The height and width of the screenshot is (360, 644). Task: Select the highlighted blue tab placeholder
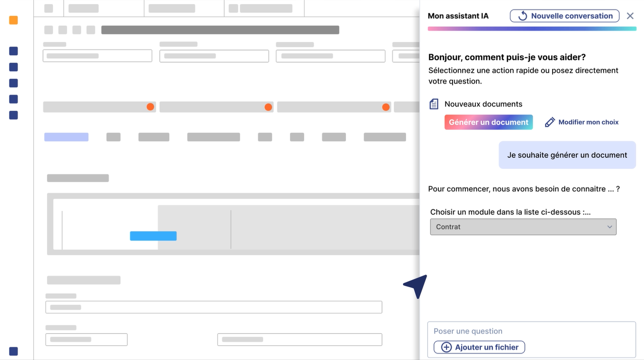pyautogui.click(x=66, y=137)
